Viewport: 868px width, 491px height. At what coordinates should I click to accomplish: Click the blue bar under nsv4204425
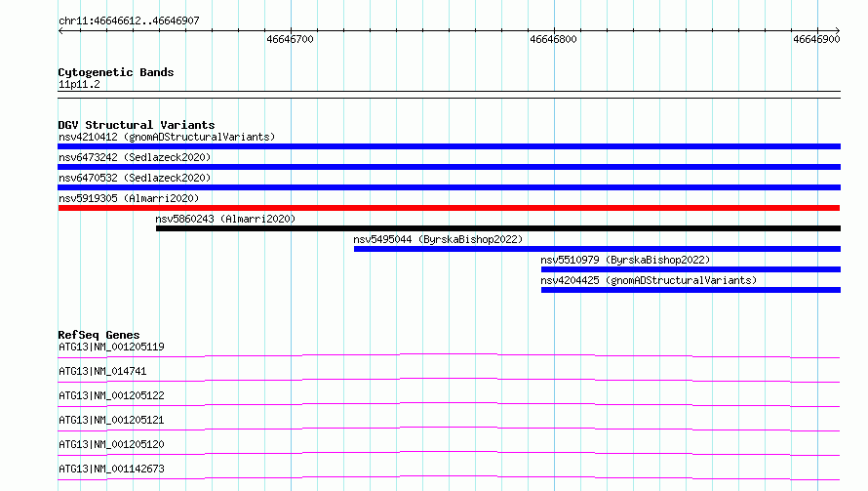690,290
